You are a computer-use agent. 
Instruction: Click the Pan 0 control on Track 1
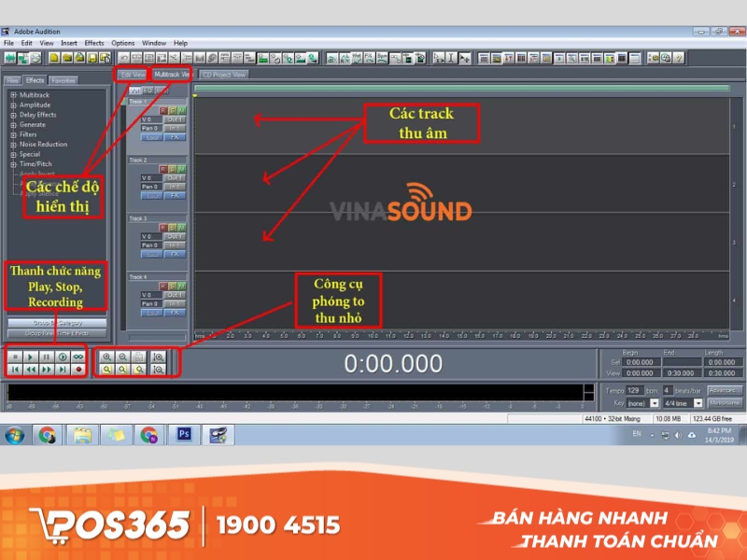(x=148, y=130)
